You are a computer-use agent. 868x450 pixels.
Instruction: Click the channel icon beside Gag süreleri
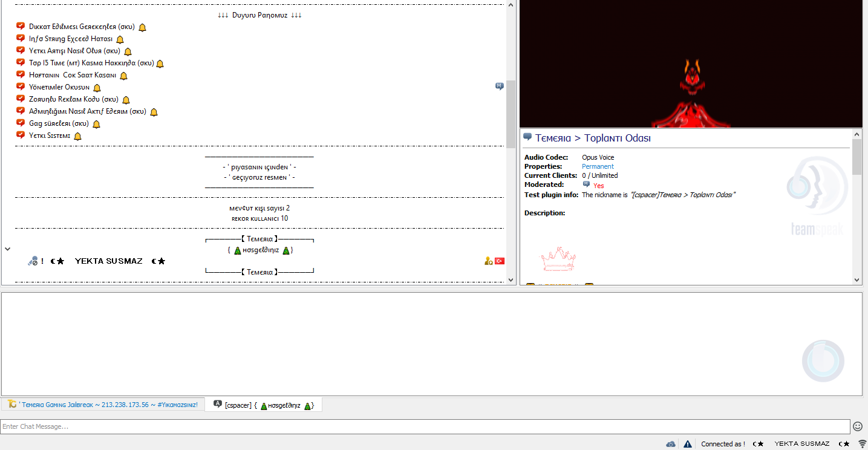[21, 123]
